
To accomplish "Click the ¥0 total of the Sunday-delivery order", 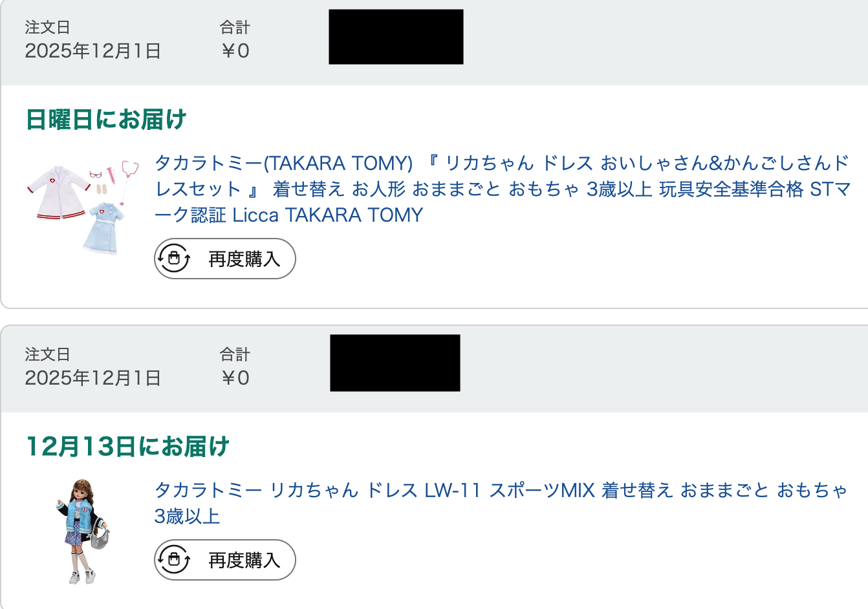I will [x=235, y=51].
